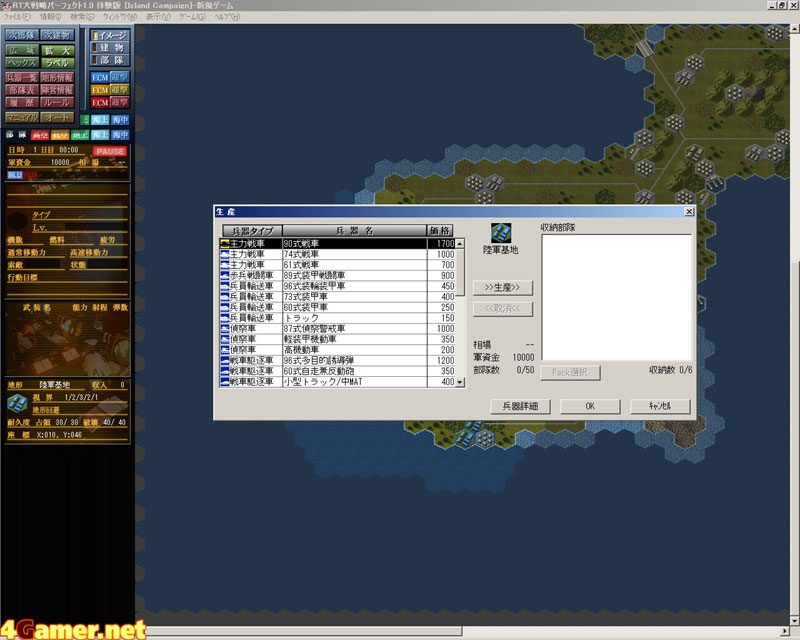Screen dimensions: 800x640
Task: Select the 90式戦車 row icon
Action: pos(224,244)
